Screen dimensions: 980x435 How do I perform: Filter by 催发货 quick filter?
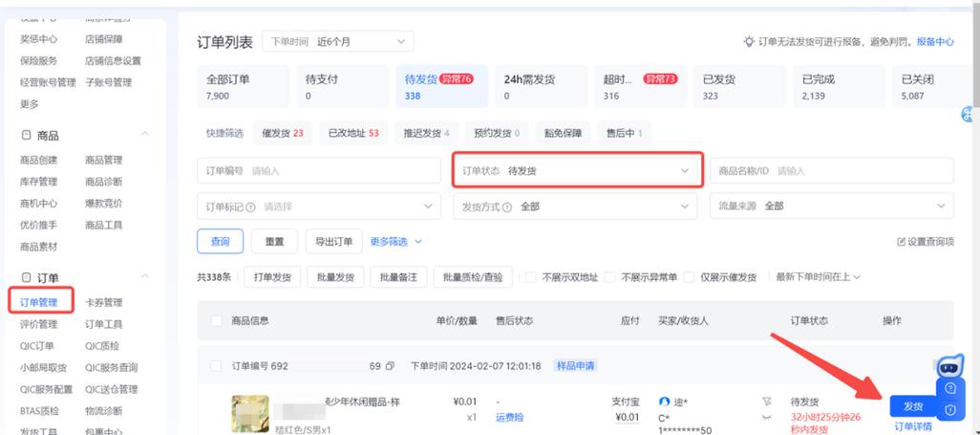click(283, 133)
